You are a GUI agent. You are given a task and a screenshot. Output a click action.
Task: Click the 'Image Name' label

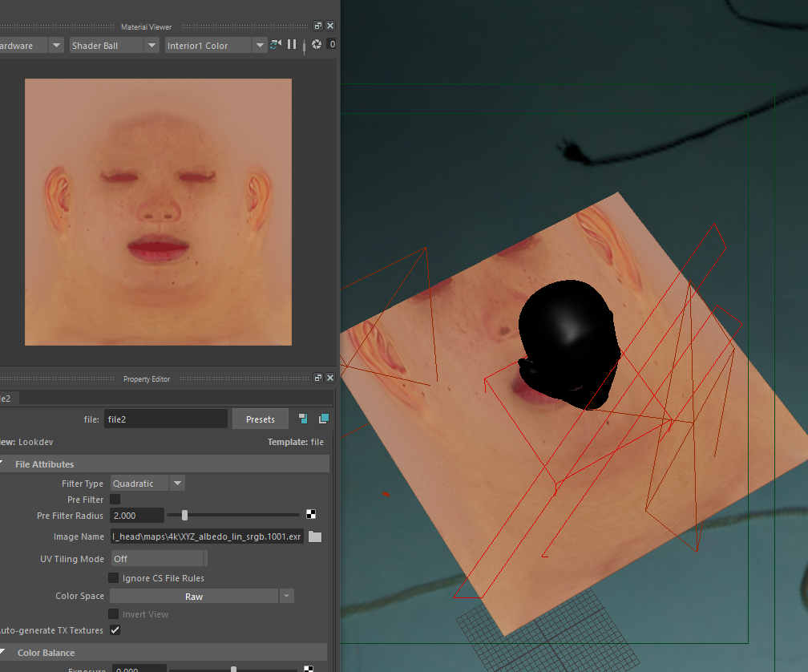(x=79, y=536)
